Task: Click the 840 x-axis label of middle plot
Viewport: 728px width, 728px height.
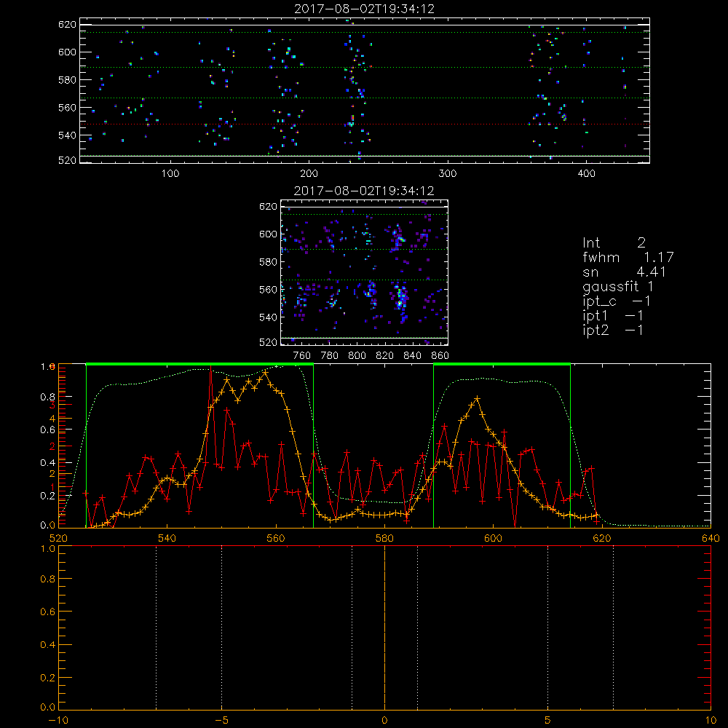Action: coord(412,356)
